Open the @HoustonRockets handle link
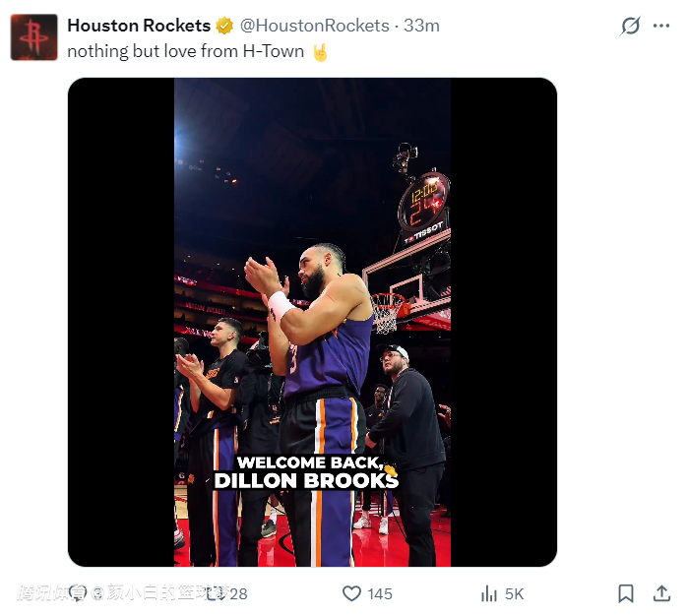Image resolution: width=687 pixels, height=616 pixels. (315, 26)
